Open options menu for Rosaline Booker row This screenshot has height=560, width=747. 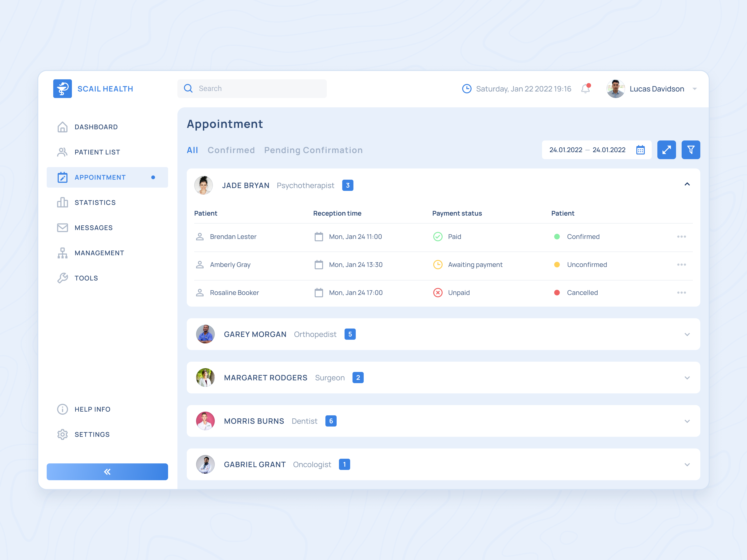click(681, 293)
